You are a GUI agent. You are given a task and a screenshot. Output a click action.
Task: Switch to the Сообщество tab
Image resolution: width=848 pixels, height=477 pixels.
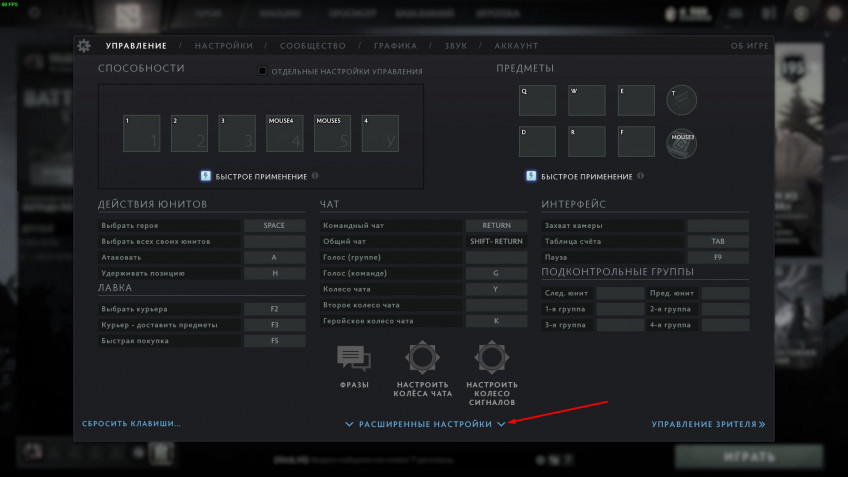(313, 46)
